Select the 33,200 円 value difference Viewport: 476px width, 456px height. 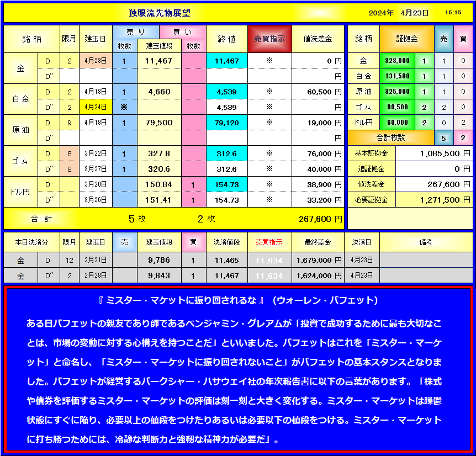[318, 200]
